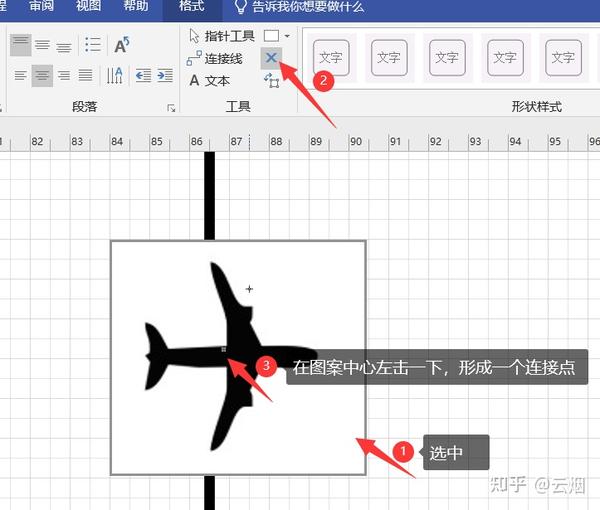
Task: Toggle the bullet list icon
Action: point(93,45)
